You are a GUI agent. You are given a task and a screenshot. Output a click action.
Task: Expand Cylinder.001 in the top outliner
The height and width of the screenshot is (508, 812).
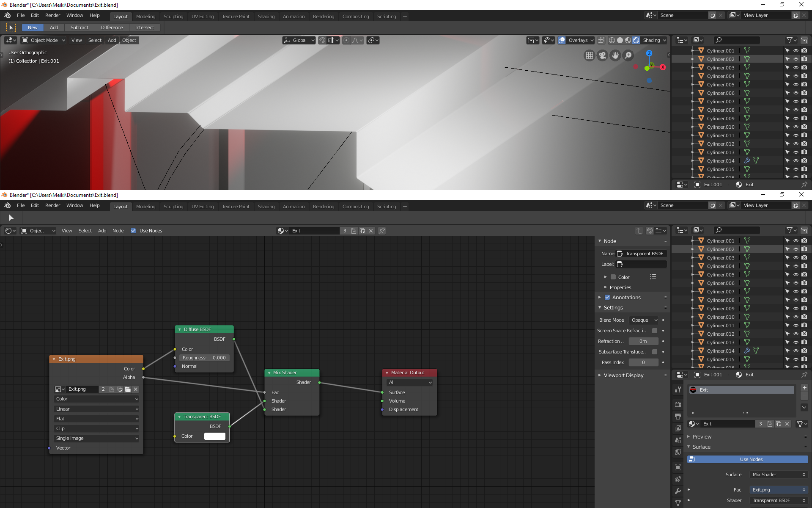coord(692,51)
